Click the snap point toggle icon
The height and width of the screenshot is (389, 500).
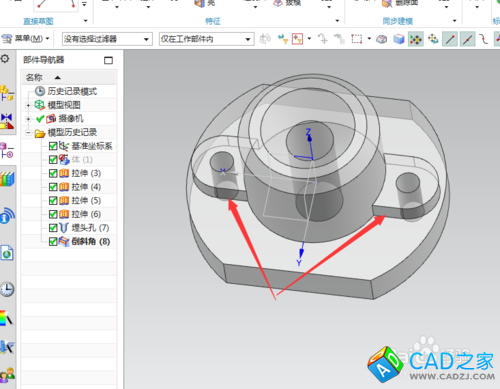[416, 39]
